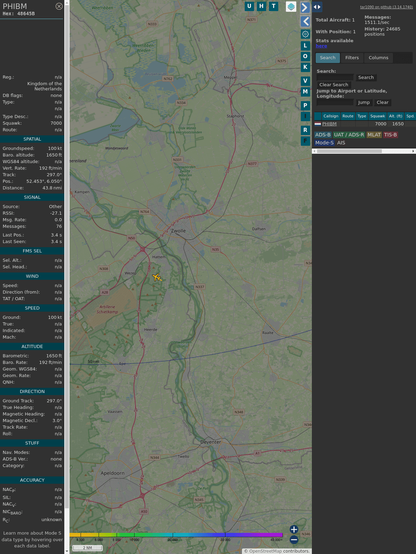416x554 pixels.
Task: Toggle sidebar width with double-arrow button
Action: [x=317, y=7]
